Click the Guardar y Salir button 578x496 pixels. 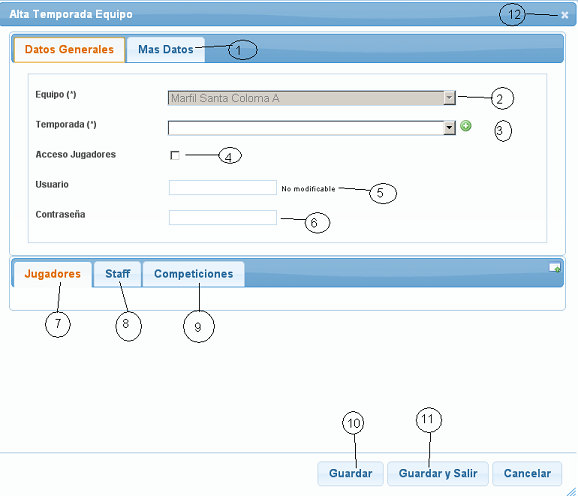pos(438,474)
